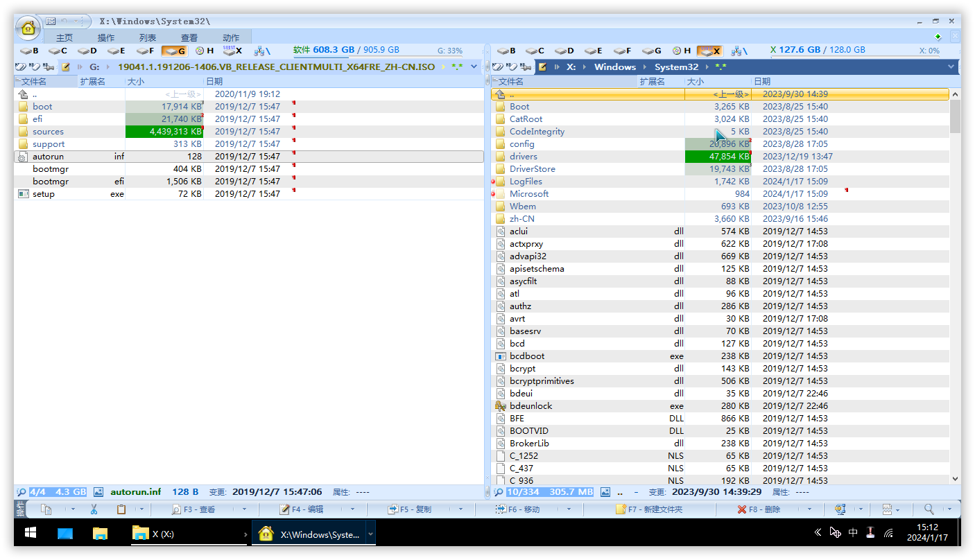Click the edit path pencil icon in left panel
The image size is (975, 560).
click(66, 67)
